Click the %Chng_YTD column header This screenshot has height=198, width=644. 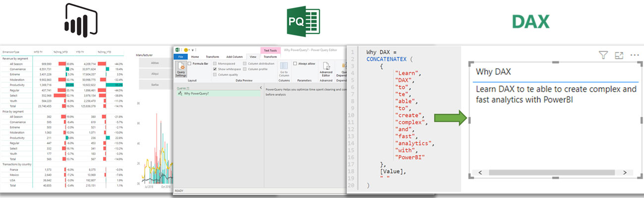[105, 51]
